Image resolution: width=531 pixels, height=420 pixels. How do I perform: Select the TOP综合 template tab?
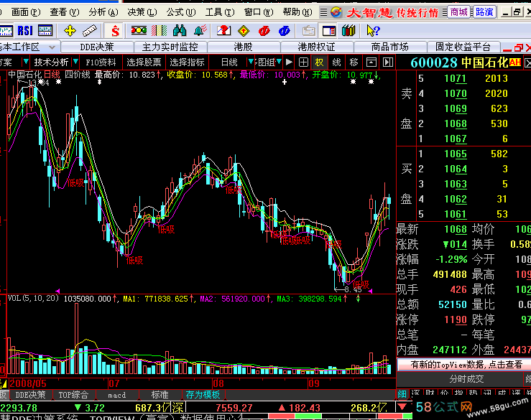(x=73, y=395)
